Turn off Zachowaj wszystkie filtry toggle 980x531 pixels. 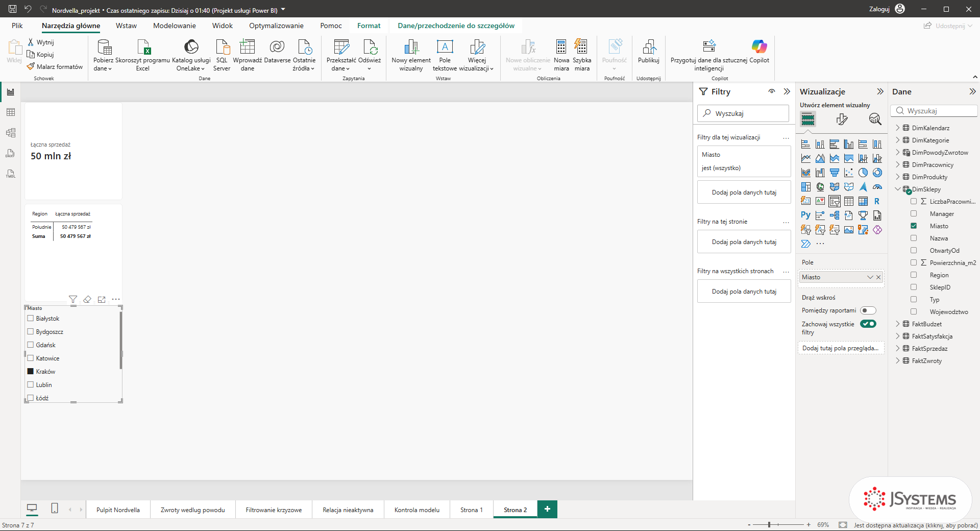point(868,324)
